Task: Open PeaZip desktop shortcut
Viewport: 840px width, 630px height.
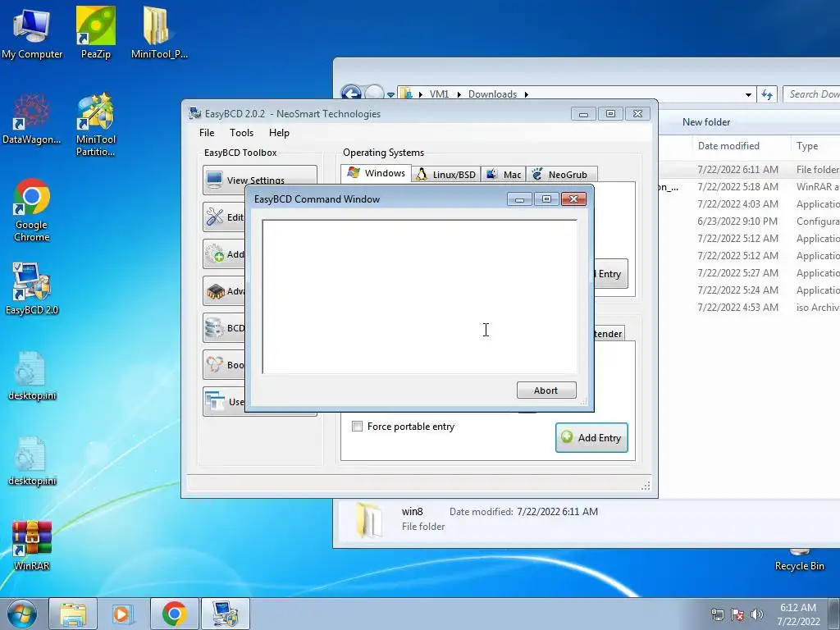Action: pos(96,33)
